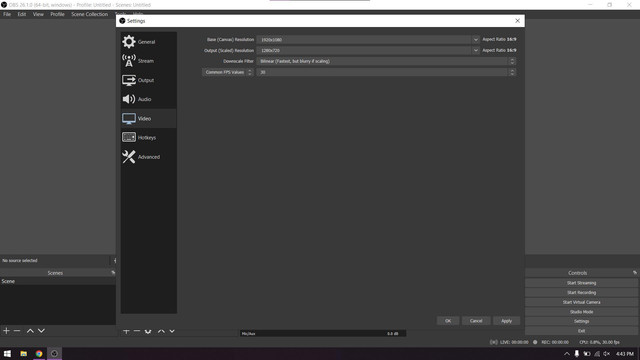Viewport: 640px width, 360px height.
Task: Open Advanced settings via the tools icon
Action: 129,157
